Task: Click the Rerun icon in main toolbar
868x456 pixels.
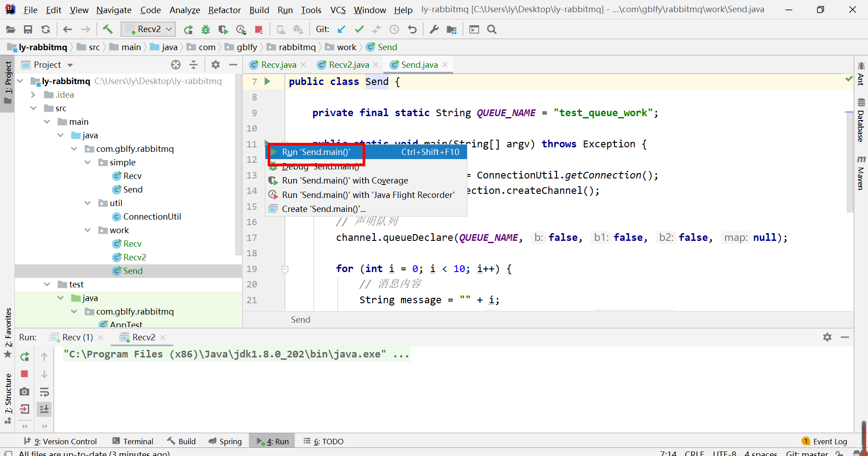Action: point(188,30)
